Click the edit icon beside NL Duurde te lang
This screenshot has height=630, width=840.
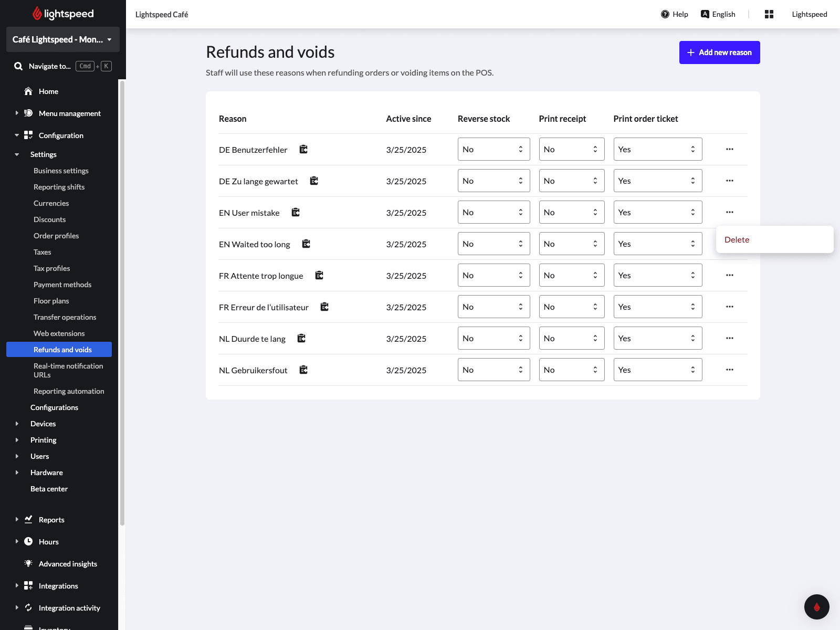[301, 339]
